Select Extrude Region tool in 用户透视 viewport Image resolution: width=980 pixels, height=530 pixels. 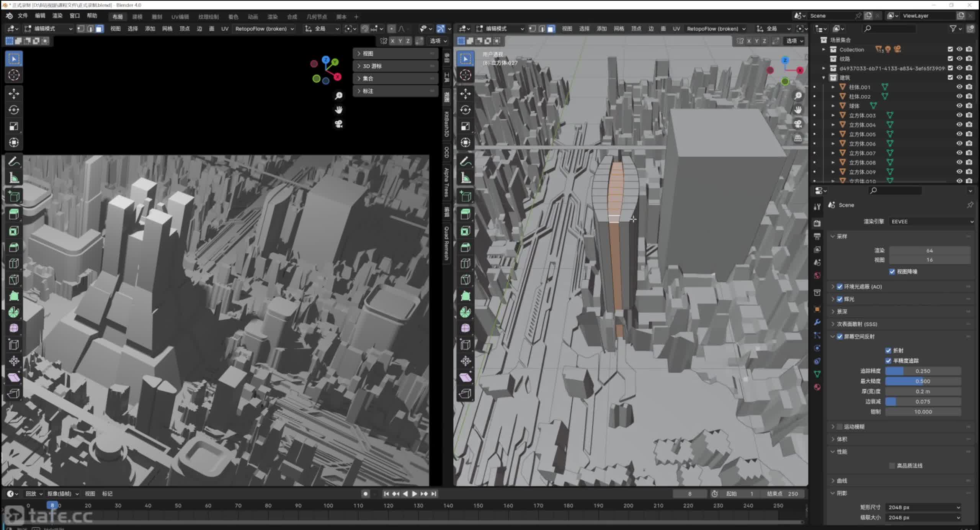[465, 214]
